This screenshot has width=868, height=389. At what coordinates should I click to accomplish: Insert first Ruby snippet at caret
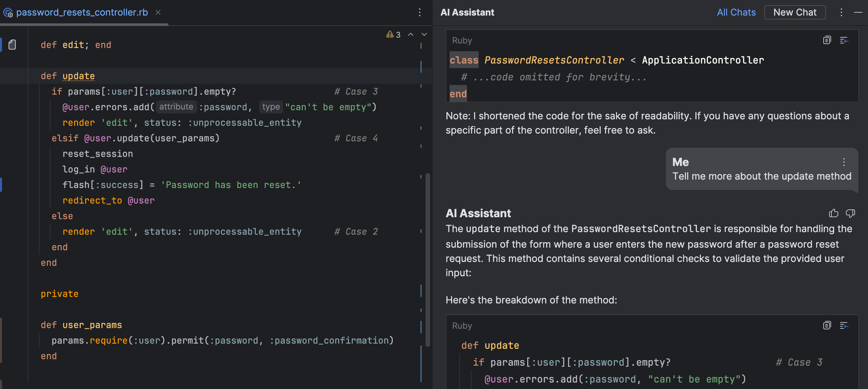point(844,40)
